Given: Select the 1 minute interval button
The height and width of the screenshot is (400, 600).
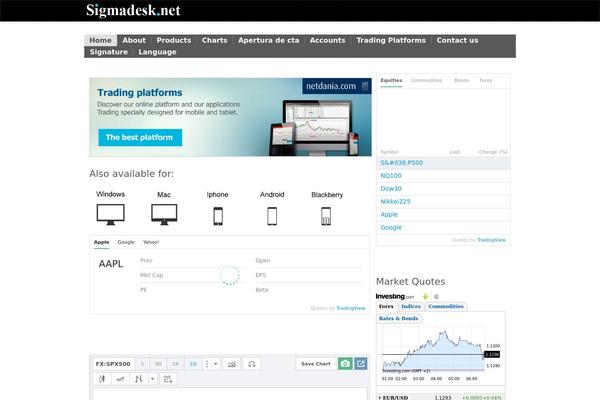Looking at the screenshot, I should click(x=142, y=364).
